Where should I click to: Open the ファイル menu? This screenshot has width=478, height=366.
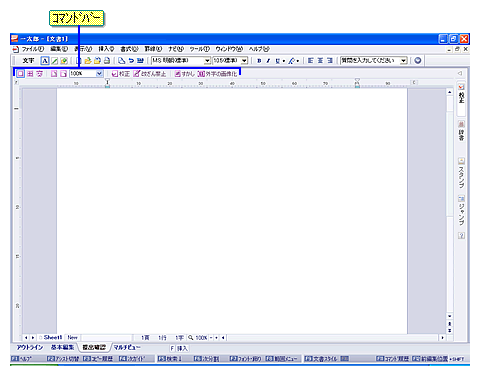[32, 49]
